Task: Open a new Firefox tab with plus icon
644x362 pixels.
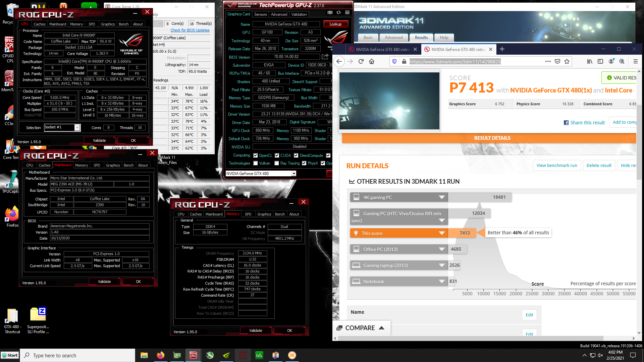Action: point(502,49)
